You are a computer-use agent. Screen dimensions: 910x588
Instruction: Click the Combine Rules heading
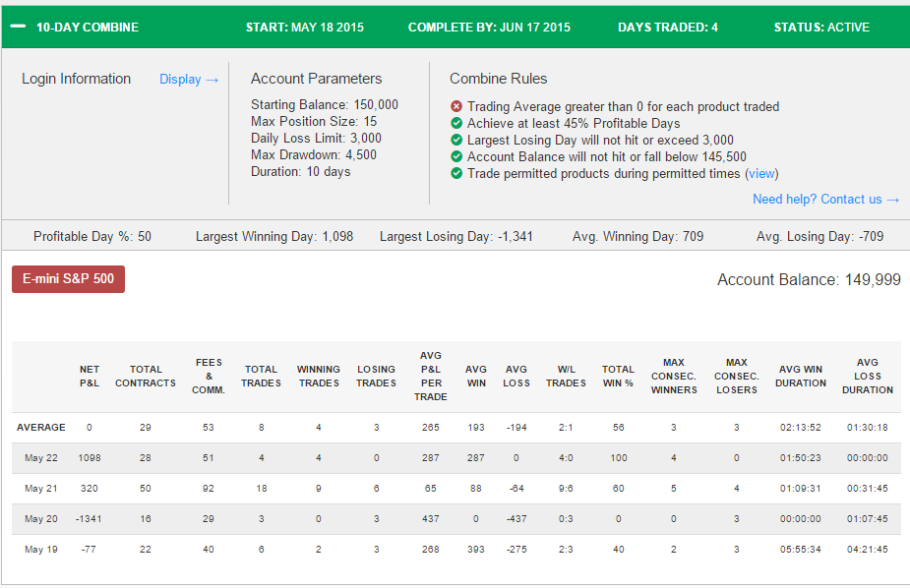(x=499, y=79)
